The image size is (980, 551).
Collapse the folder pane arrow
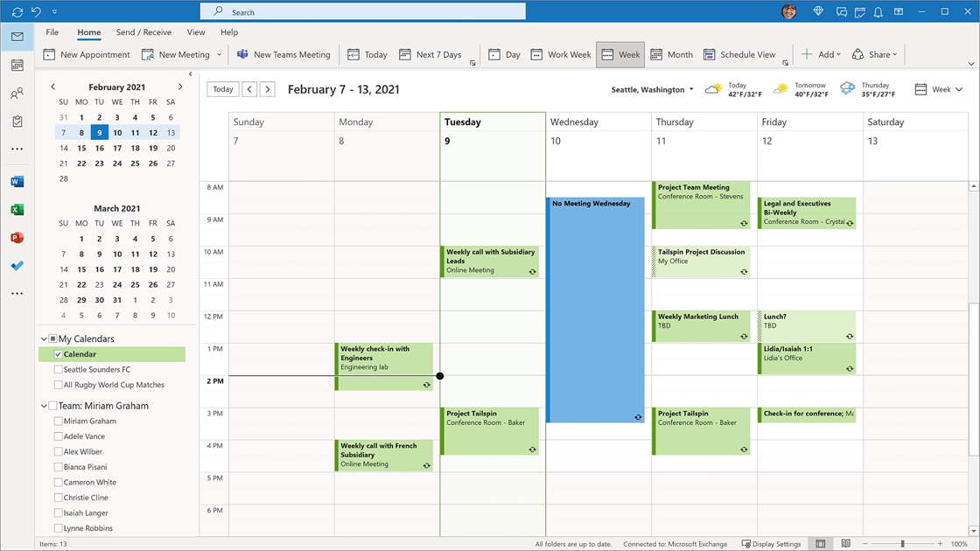[x=190, y=73]
